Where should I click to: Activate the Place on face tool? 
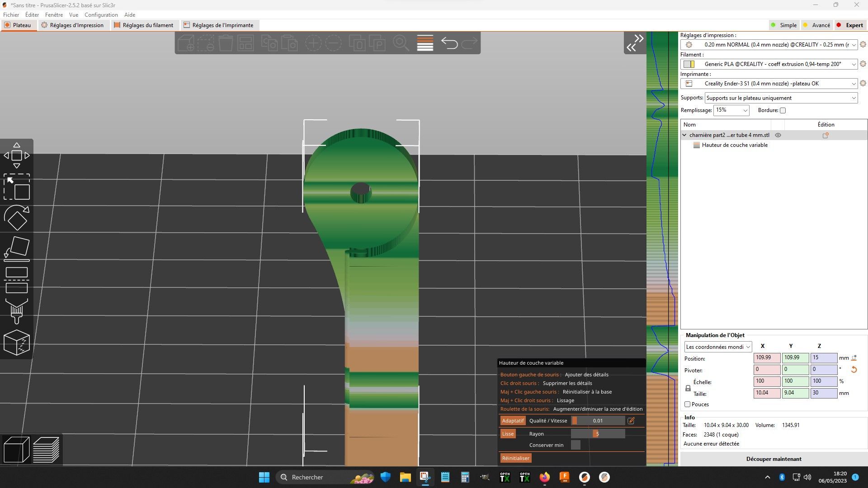click(x=17, y=249)
